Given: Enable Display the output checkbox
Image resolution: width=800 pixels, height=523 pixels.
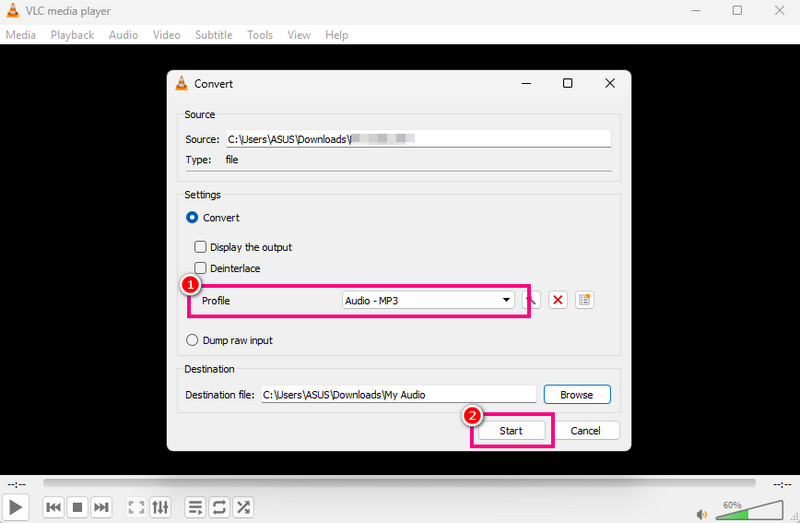Looking at the screenshot, I should click(200, 247).
